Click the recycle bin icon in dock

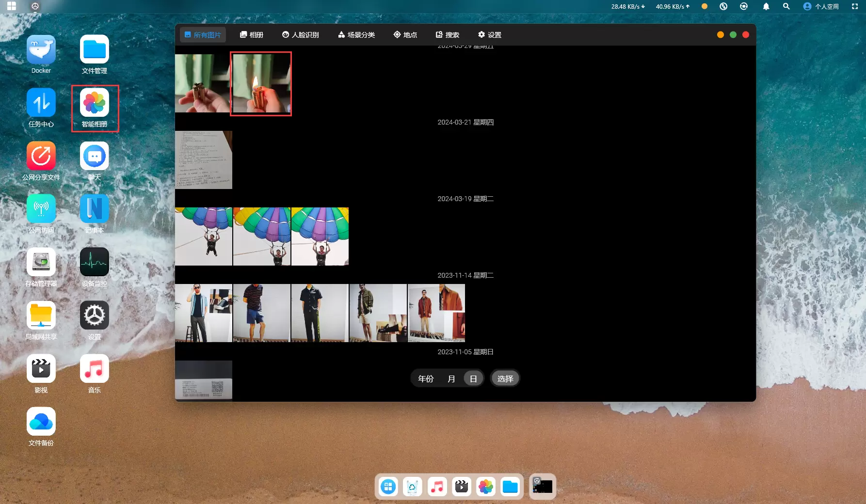point(413,487)
